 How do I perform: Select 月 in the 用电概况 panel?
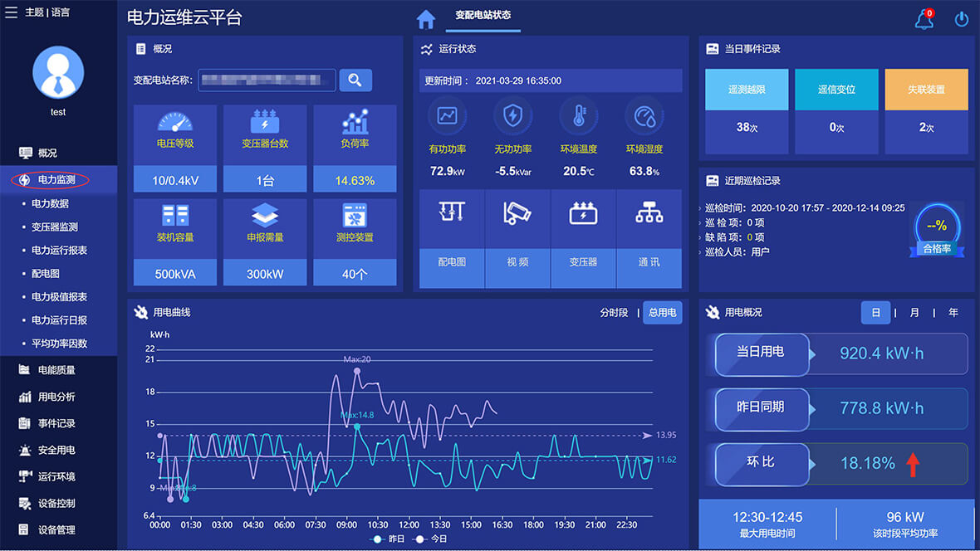pyautogui.click(x=914, y=313)
